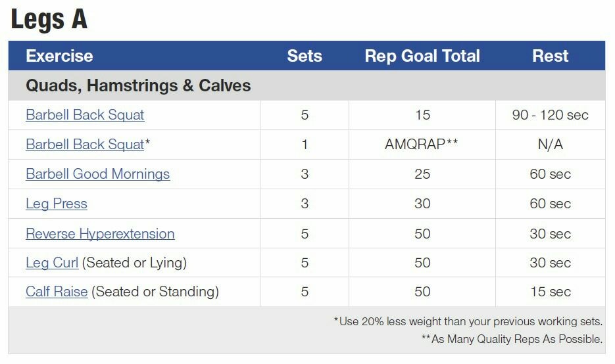The height and width of the screenshot is (364, 615).
Task: Click the 90 - 120 sec rest cell
Action: 550,115
